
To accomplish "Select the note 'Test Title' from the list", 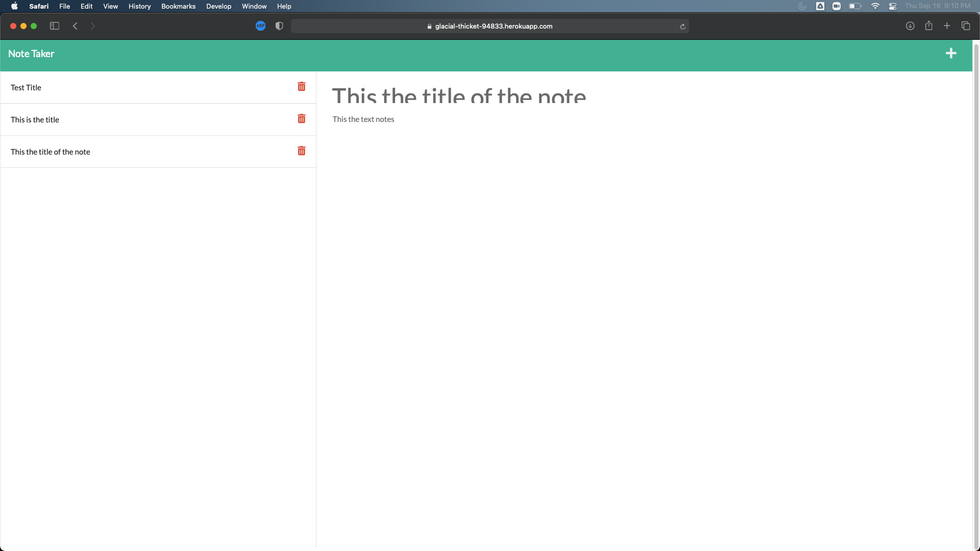I will [128, 87].
